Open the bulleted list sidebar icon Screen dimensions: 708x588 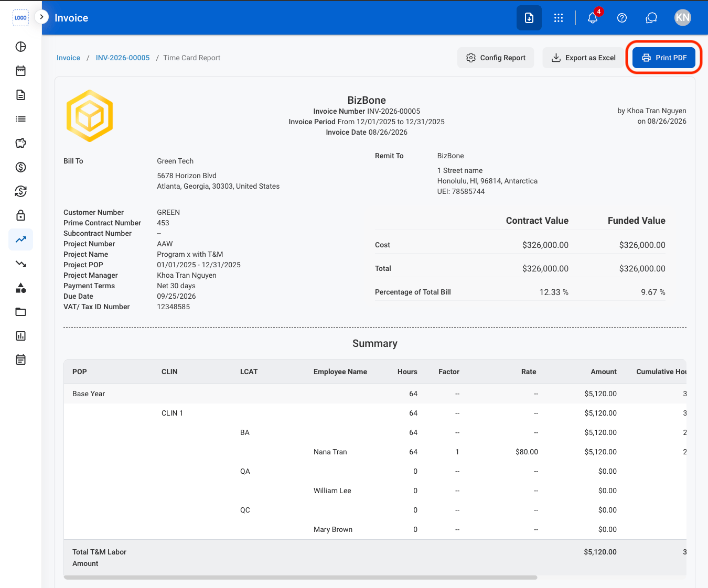[x=20, y=119]
